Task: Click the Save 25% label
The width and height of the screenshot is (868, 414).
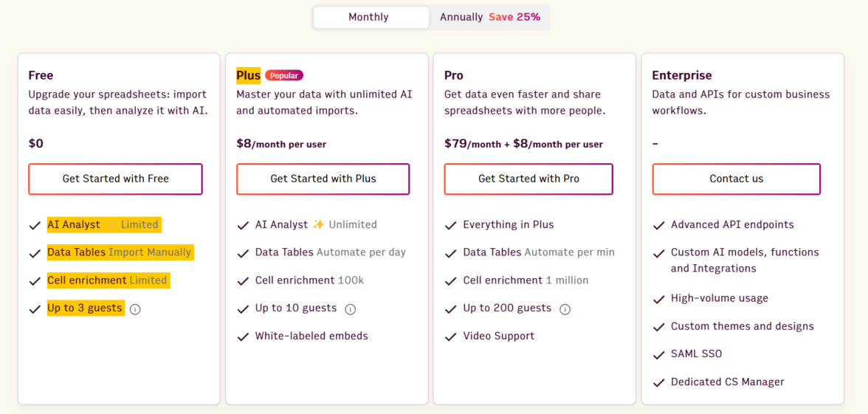Action: (514, 17)
